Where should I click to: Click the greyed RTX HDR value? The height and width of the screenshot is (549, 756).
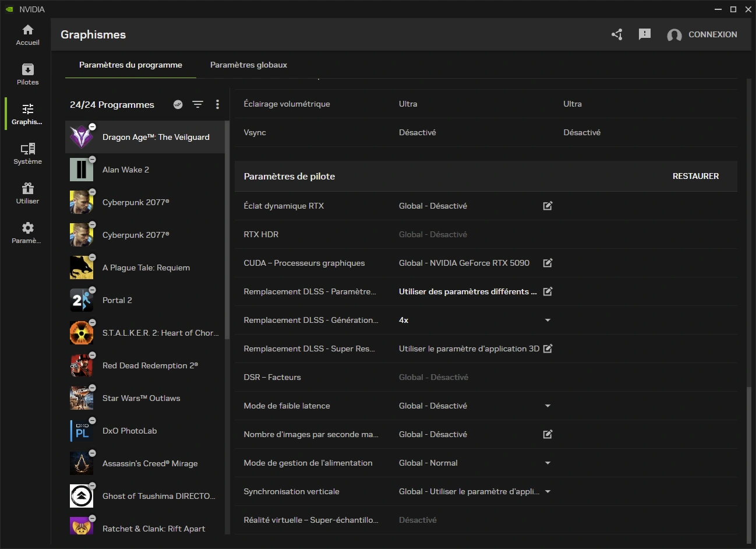tap(433, 234)
